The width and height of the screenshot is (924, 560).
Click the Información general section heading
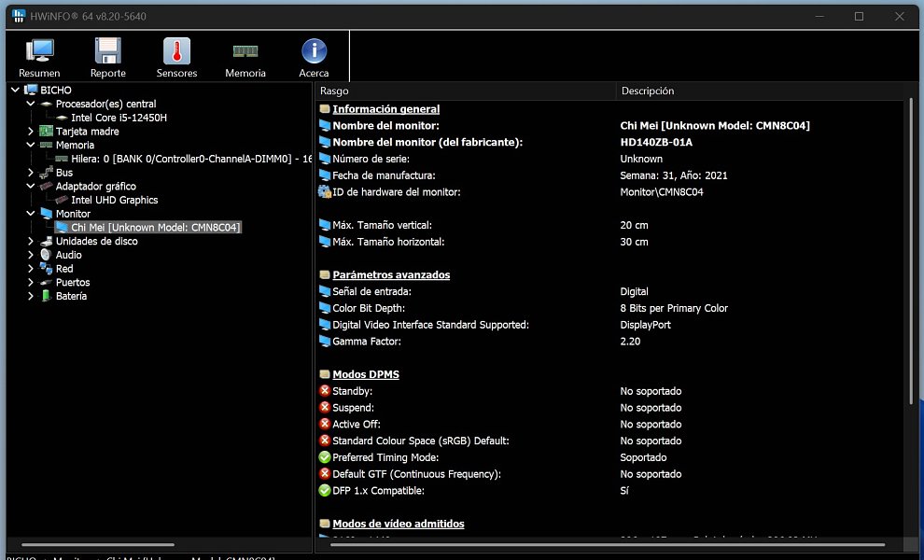(x=386, y=109)
